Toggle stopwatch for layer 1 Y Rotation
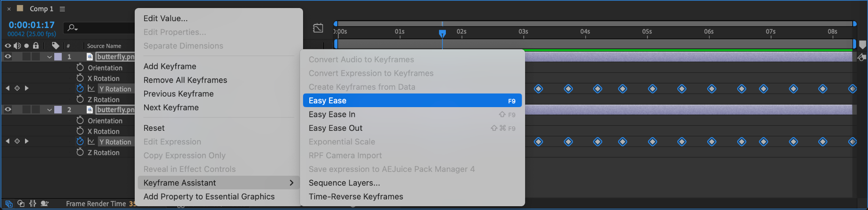 click(x=80, y=88)
